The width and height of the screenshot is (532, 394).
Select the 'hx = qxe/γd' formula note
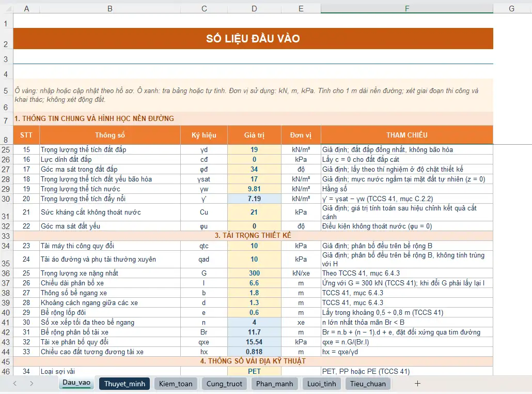407,352
